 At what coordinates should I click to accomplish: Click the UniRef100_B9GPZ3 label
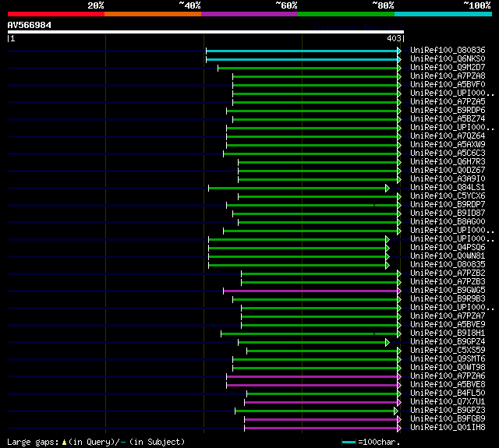(448, 411)
